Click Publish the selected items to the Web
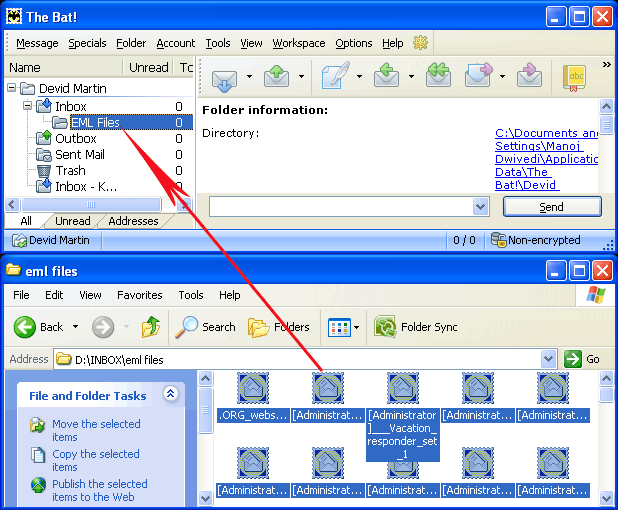Image resolution: width=618 pixels, height=510 pixels. point(100,490)
